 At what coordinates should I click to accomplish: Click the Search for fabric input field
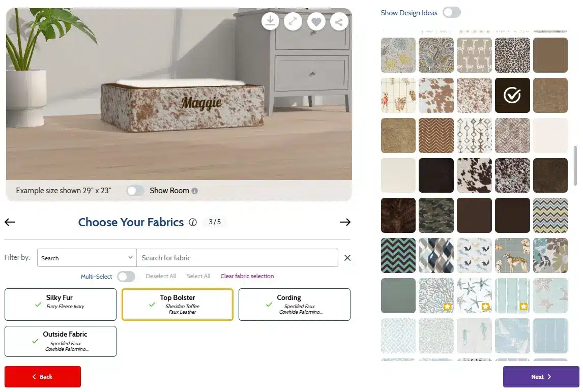click(237, 258)
